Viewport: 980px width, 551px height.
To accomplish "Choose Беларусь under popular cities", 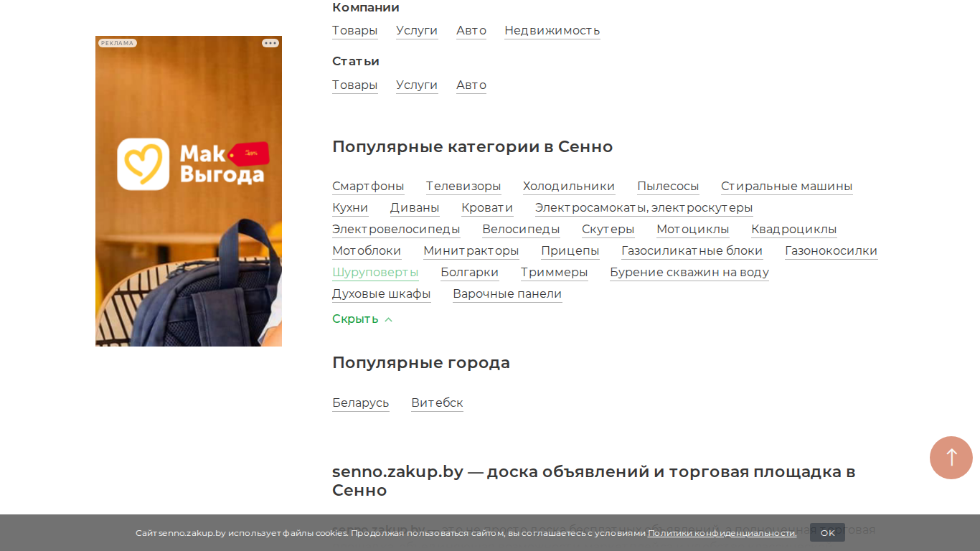I will [x=361, y=403].
